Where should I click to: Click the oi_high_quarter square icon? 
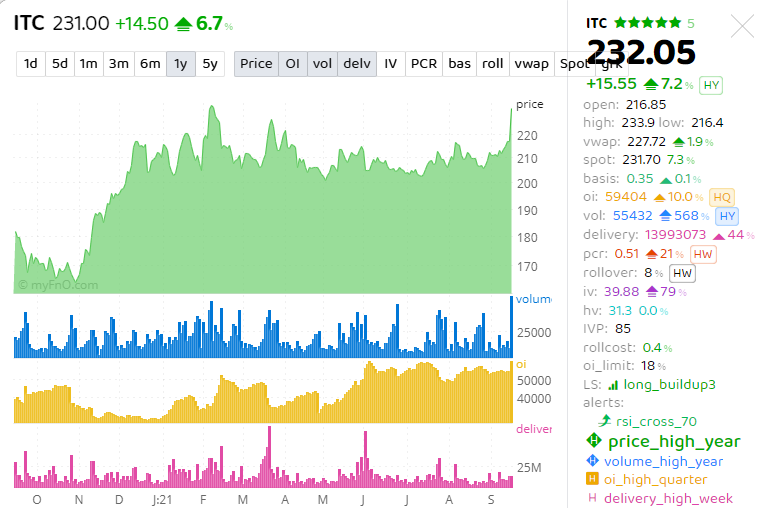(x=592, y=479)
